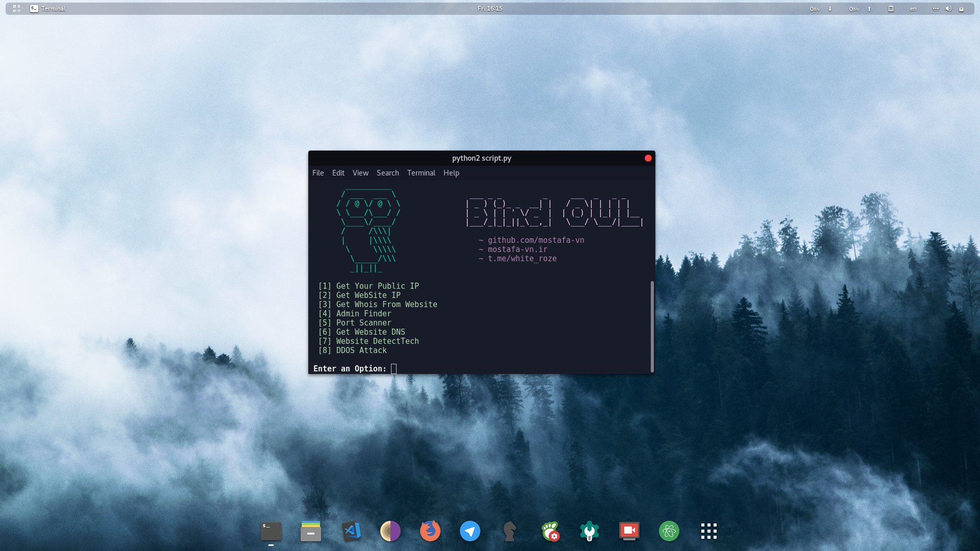The image size is (980, 551).
Task: Show all applications grid in the dock
Action: pyautogui.click(x=709, y=531)
